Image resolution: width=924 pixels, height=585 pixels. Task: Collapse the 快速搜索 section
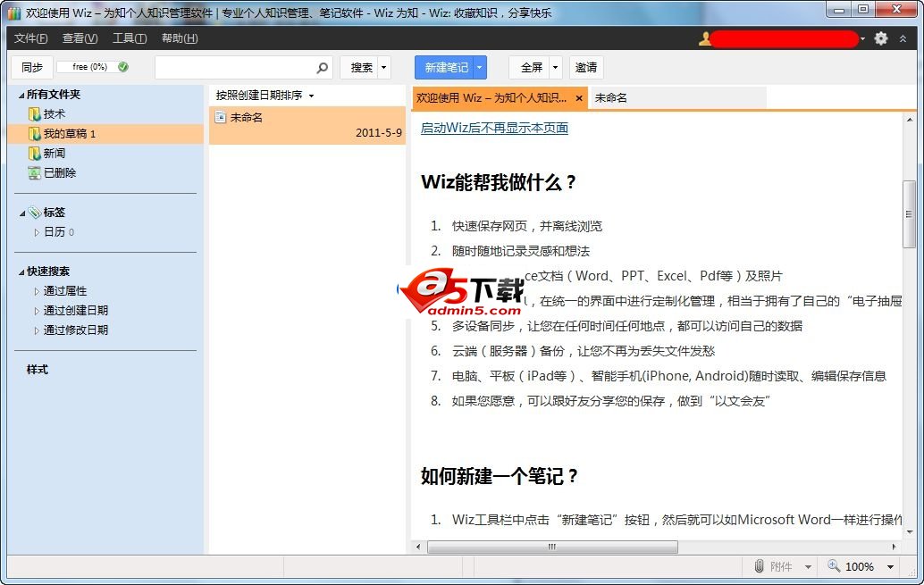tap(21, 272)
